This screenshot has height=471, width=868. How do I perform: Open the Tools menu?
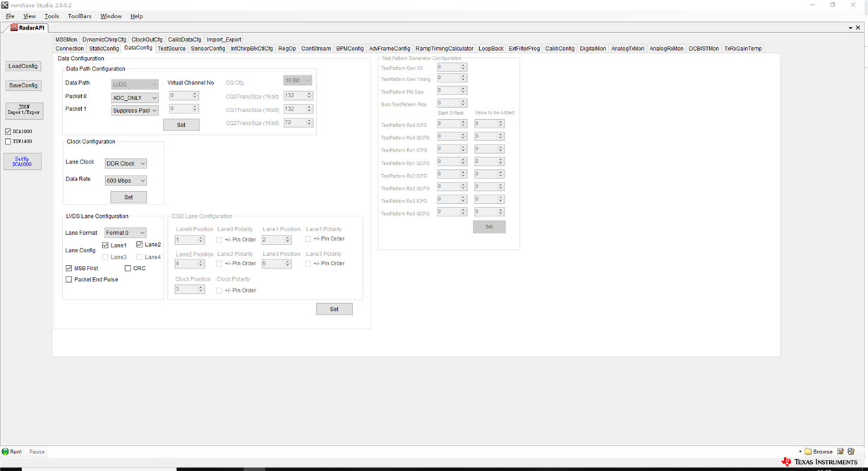click(x=52, y=16)
